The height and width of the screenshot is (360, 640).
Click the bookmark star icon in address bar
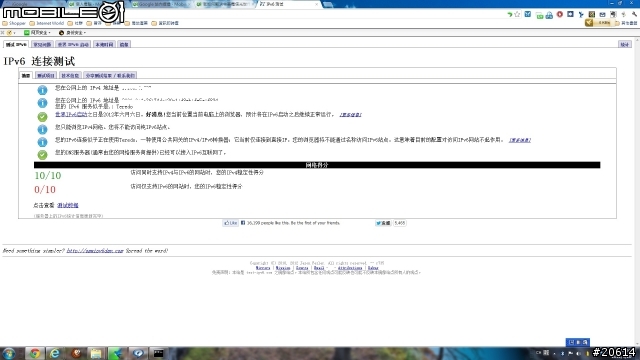(518, 14)
